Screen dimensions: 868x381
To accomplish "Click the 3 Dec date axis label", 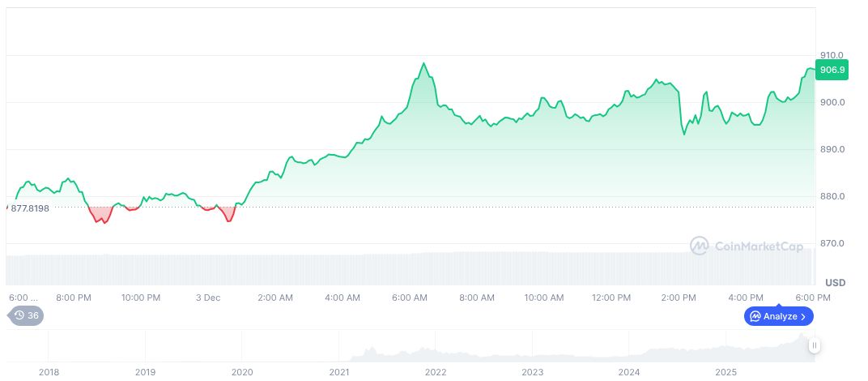I will coord(208,298).
